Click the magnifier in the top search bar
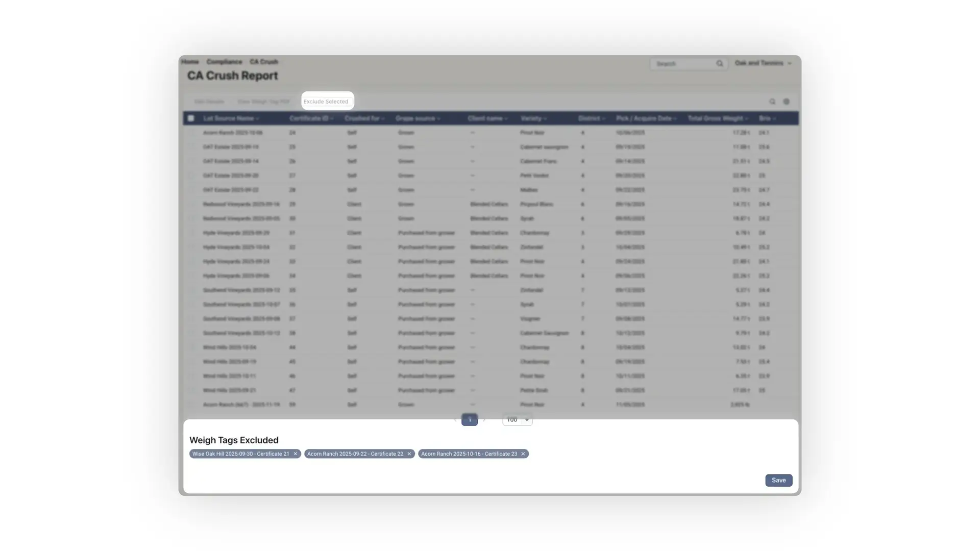This screenshot has width=980, height=551. (719, 63)
